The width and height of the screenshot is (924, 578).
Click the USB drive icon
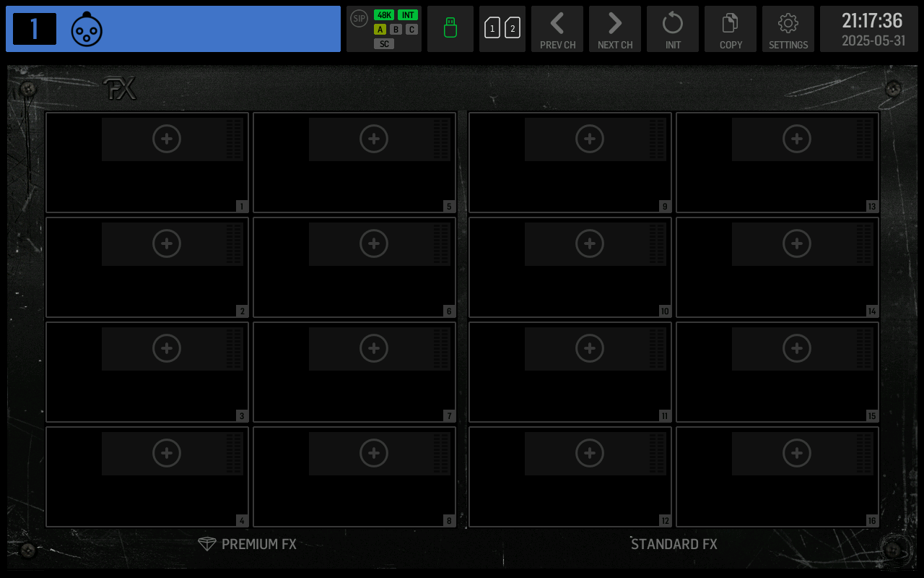coord(450,29)
